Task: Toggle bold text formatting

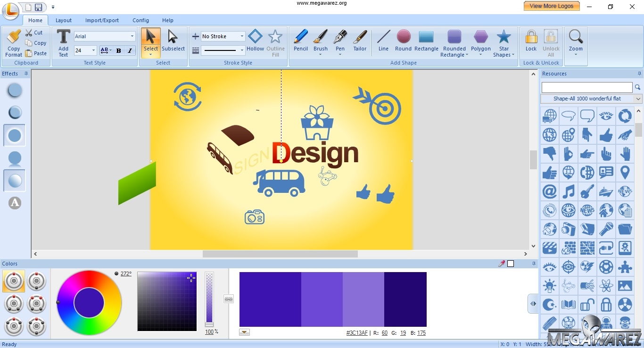Action: 118,50
